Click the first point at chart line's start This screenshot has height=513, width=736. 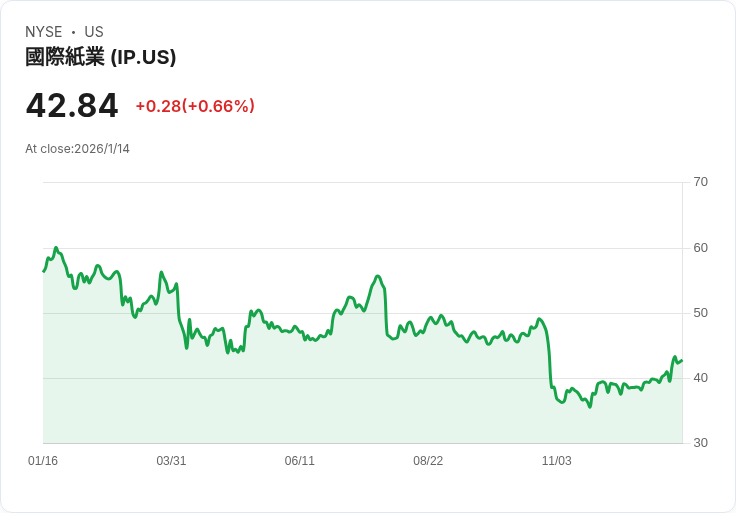coord(44,271)
